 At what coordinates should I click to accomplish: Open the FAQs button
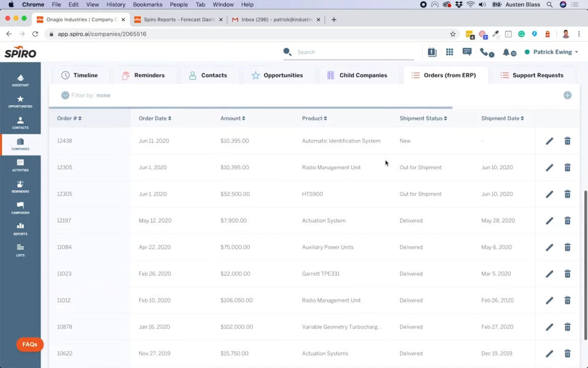(29, 344)
